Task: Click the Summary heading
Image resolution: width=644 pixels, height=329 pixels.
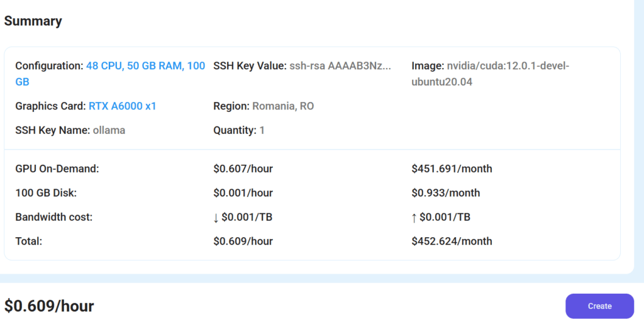Action: [x=33, y=21]
